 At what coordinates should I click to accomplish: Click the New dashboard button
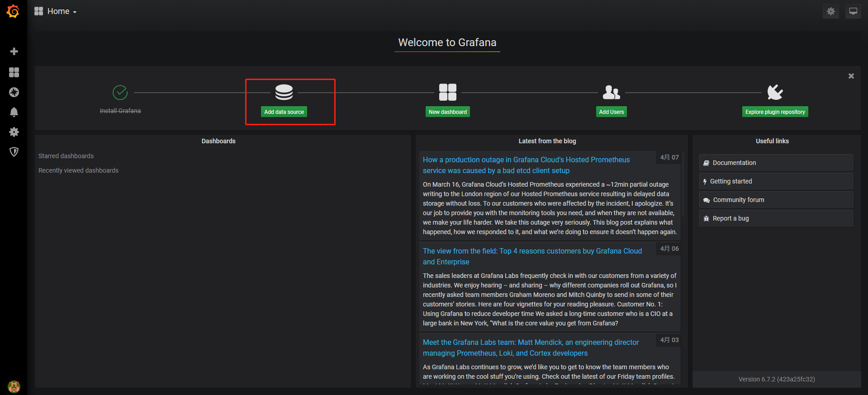[x=448, y=112]
